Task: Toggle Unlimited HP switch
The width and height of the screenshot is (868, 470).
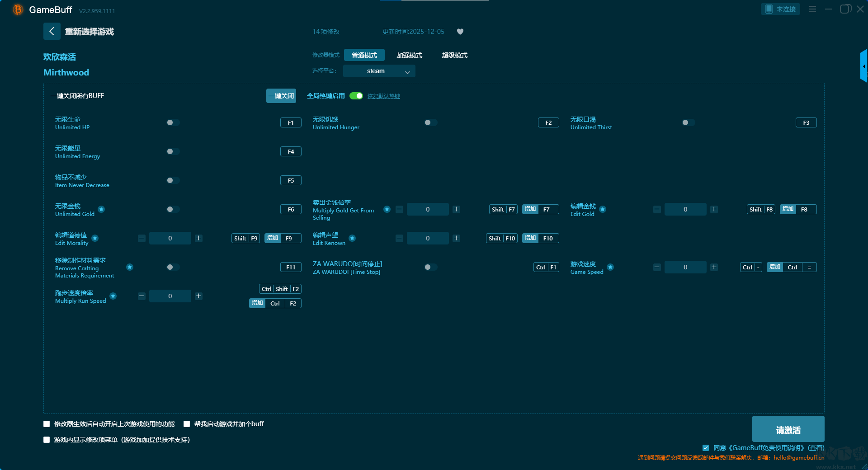Action: (x=173, y=122)
